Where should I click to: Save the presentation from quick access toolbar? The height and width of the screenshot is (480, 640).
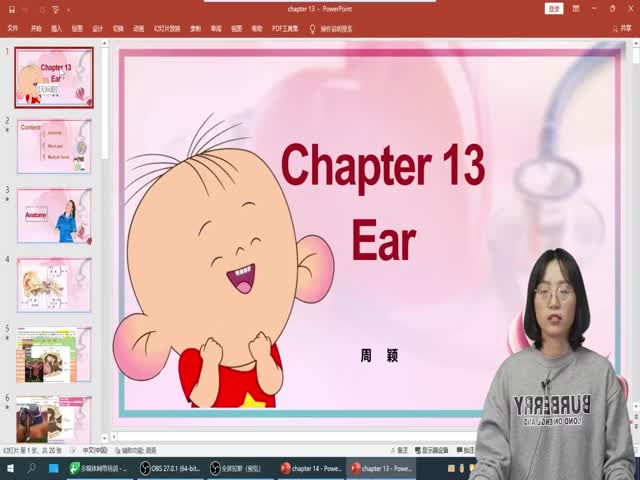tap(12, 9)
